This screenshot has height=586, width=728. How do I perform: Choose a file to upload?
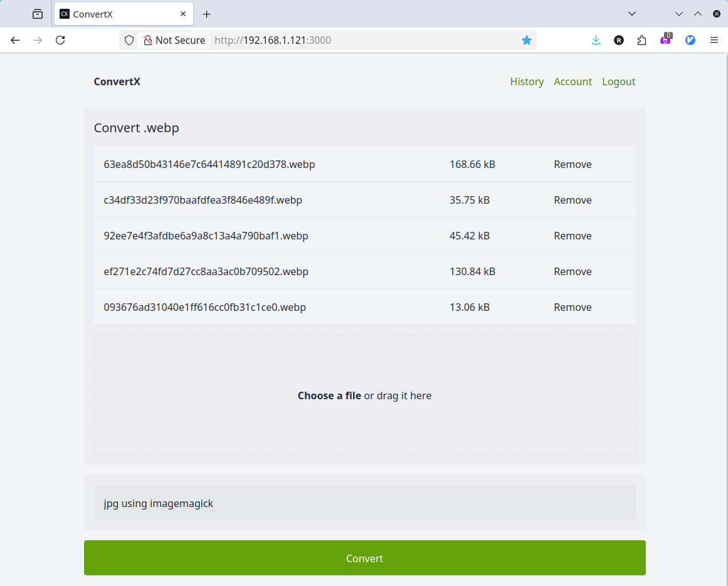pyautogui.click(x=329, y=395)
